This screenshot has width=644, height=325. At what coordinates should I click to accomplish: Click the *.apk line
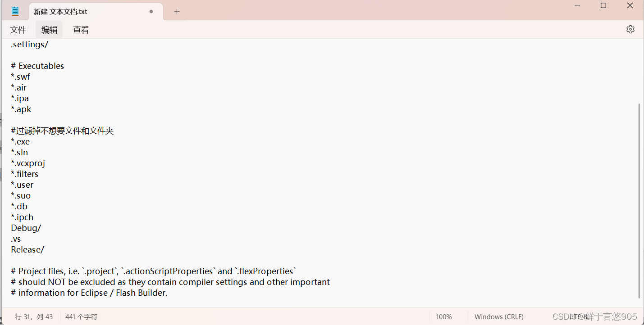[x=21, y=109]
